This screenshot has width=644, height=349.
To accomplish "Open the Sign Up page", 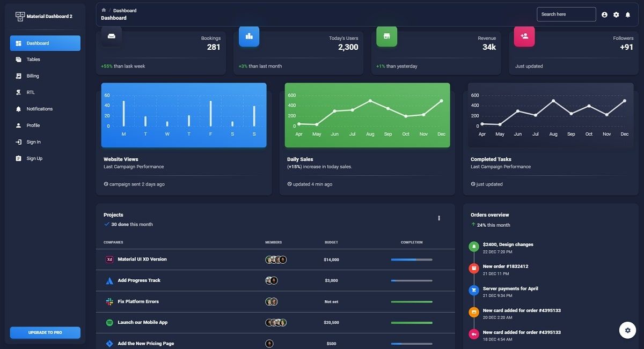I will click(45, 158).
